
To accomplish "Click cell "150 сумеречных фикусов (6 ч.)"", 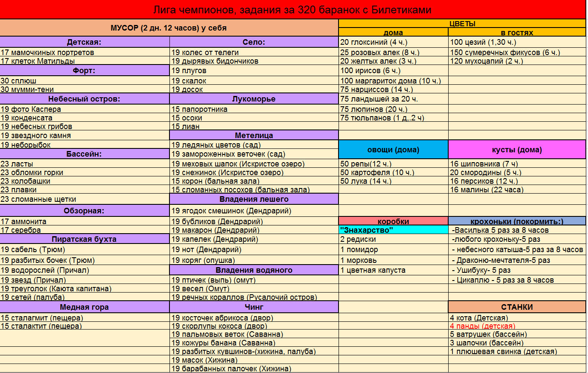I will tap(517, 52).
